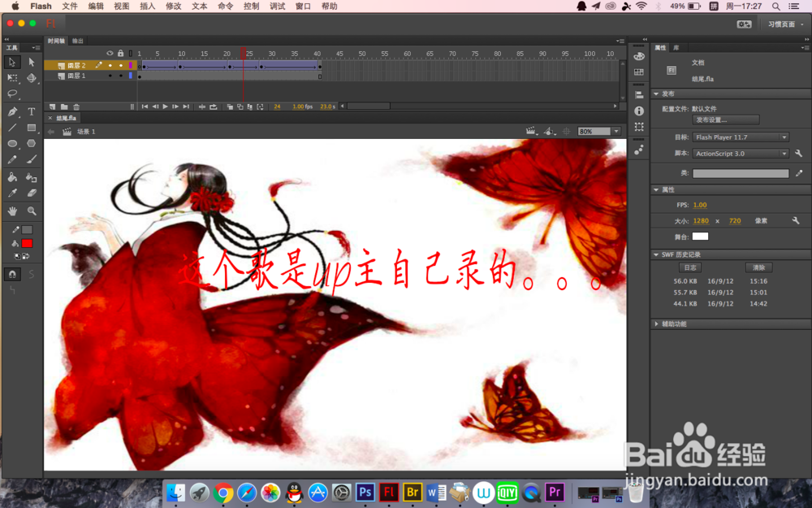Select the Text tool
Viewport: 812px width, 508px height.
32,111
